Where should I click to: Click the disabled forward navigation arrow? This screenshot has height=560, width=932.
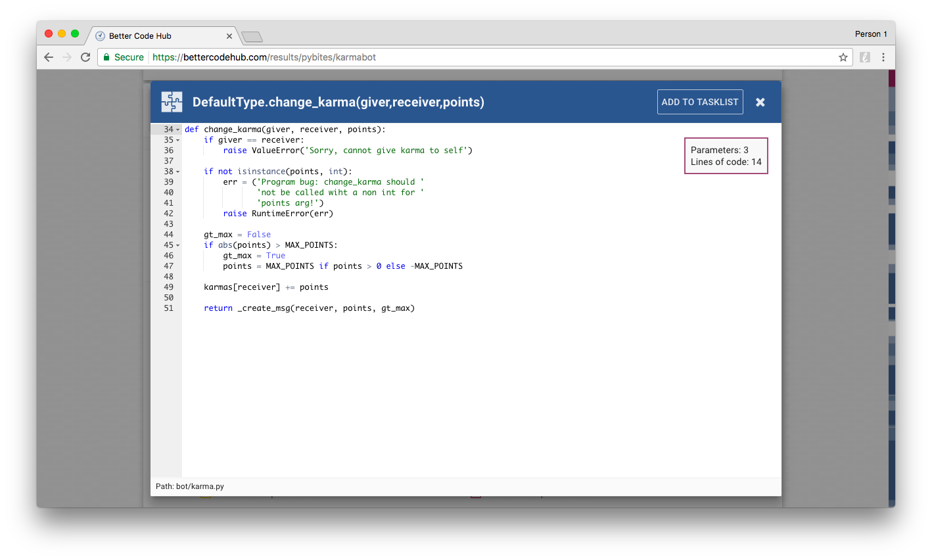pyautogui.click(x=67, y=57)
